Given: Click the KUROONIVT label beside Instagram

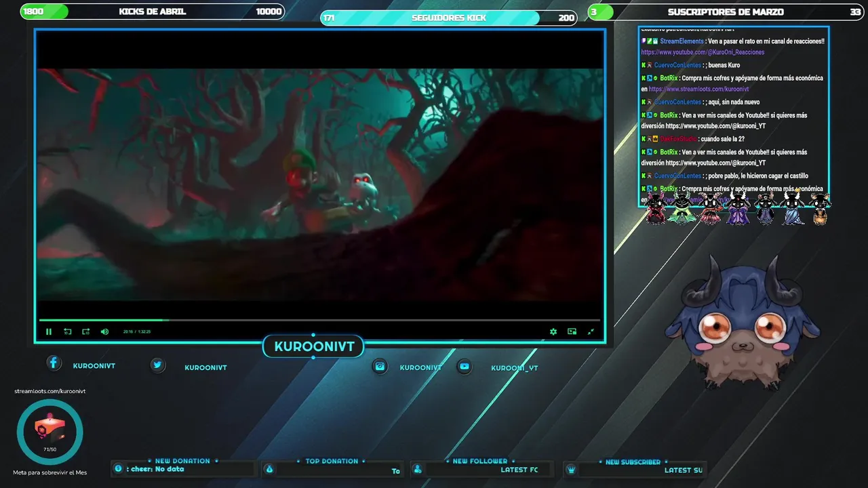Looking at the screenshot, I should 420,367.
